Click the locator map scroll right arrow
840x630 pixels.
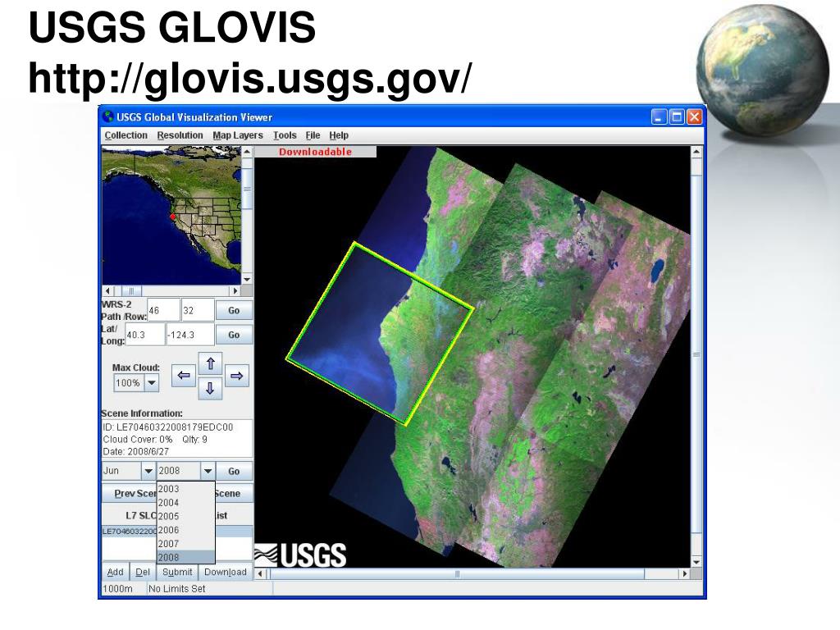(235, 291)
